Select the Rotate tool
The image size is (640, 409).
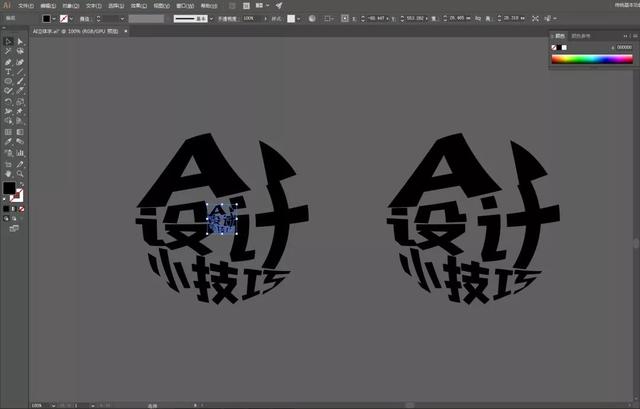(8, 102)
